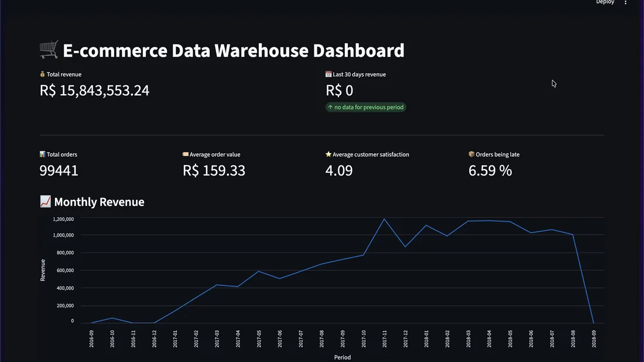Click the 'Total revenue' label
Screen dimensions: 644x362
[64, 74]
